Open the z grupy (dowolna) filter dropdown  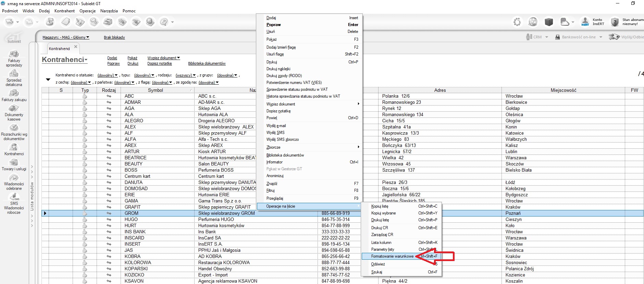[227, 75]
